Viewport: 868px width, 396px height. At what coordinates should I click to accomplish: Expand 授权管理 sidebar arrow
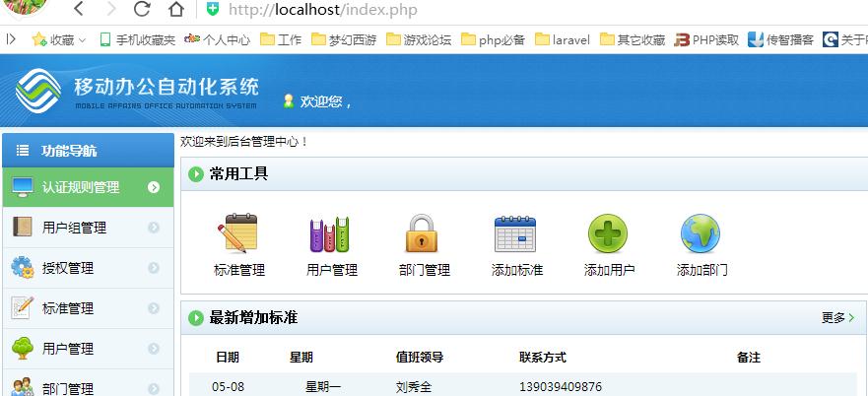tap(154, 268)
